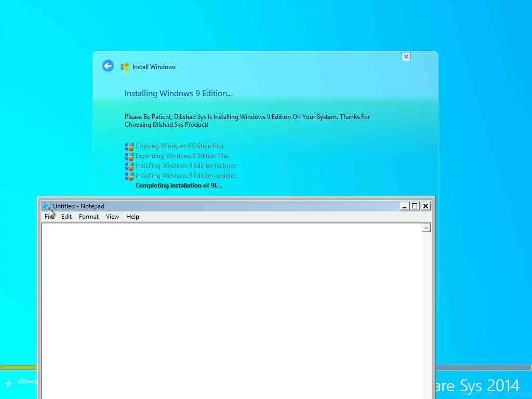Click the blue back arrow in Install Windows
The image size is (532, 399).
[x=108, y=66]
